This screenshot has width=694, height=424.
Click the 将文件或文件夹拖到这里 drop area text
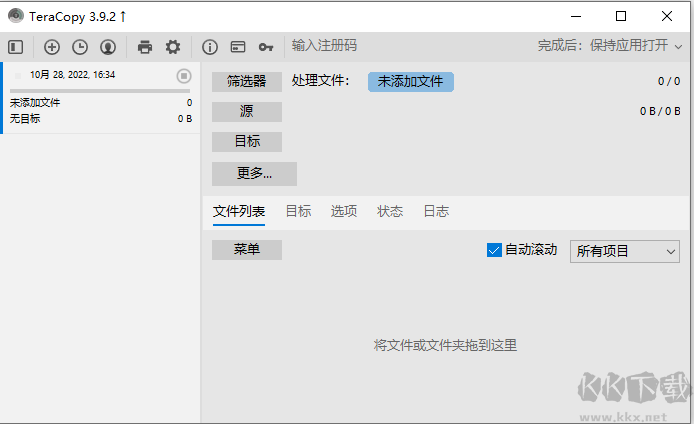(x=445, y=345)
